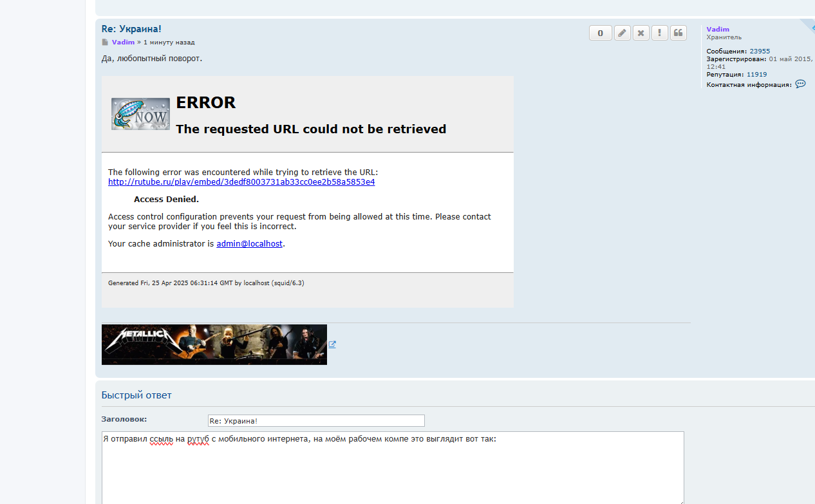This screenshot has height=504, width=815.
Task: Open the reputation 11919 link
Action: click(756, 75)
